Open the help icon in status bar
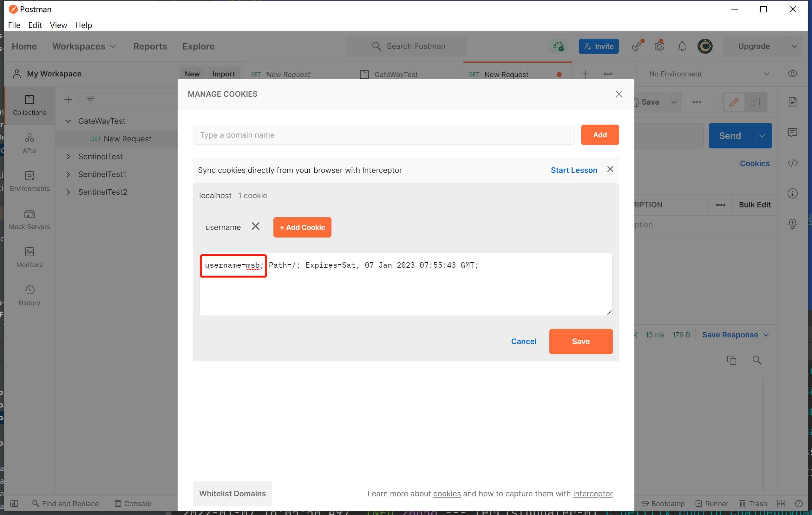Viewport: 812px width, 515px height. [x=798, y=503]
